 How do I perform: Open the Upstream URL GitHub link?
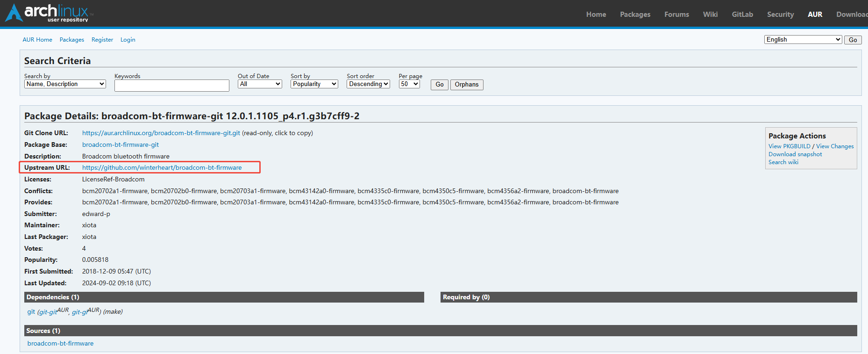point(162,168)
